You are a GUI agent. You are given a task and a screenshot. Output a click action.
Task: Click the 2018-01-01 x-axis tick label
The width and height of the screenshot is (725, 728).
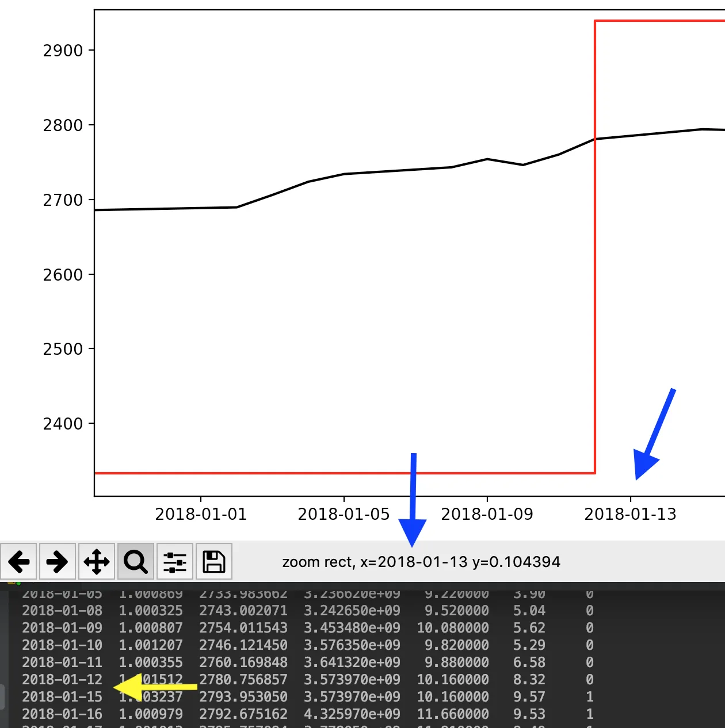pyautogui.click(x=201, y=514)
